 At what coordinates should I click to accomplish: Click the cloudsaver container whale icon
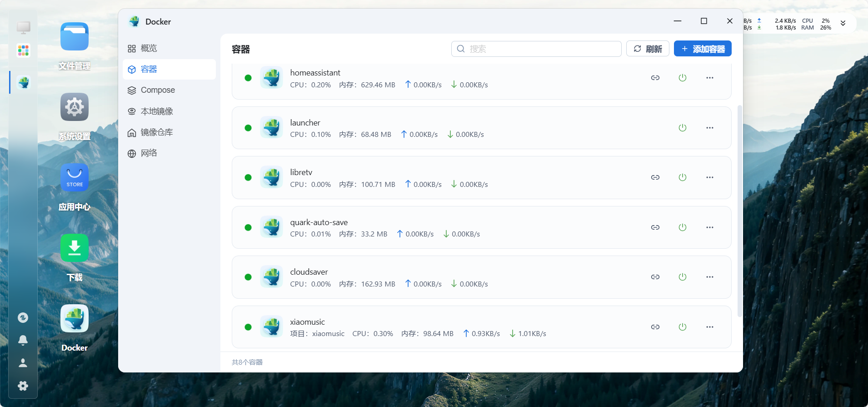pyautogui.click(x=272, y=277)
